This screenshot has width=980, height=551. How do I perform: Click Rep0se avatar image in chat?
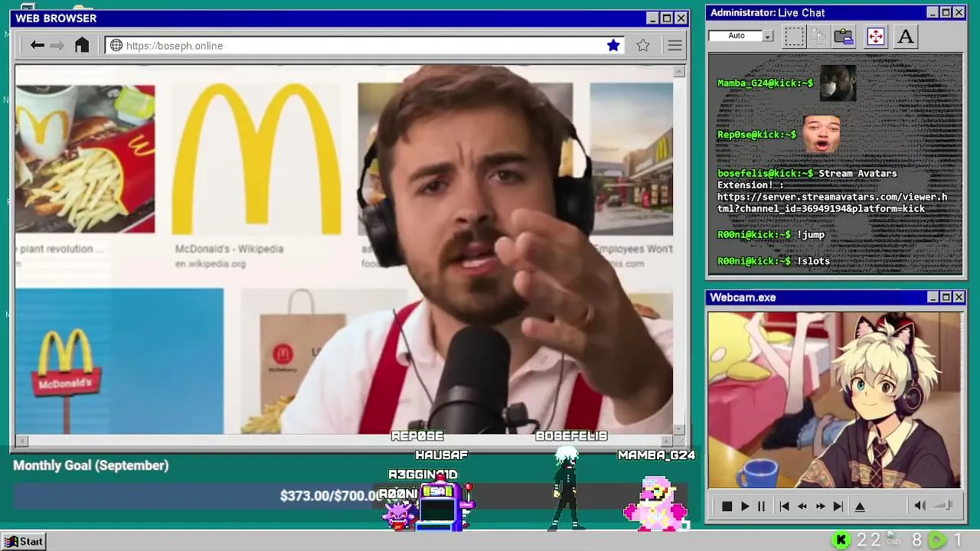click(x=821, y=134)
